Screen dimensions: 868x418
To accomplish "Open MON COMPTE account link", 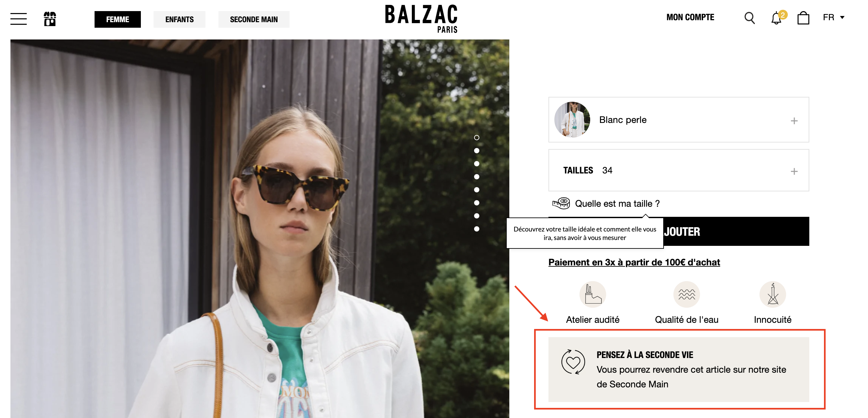I will click(x=690, y=17).
